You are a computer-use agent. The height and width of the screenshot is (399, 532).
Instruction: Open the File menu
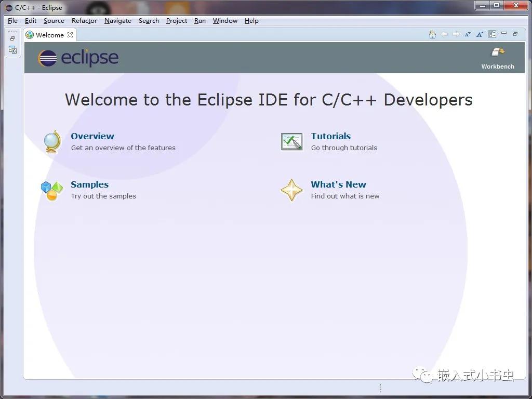[12, 21]
